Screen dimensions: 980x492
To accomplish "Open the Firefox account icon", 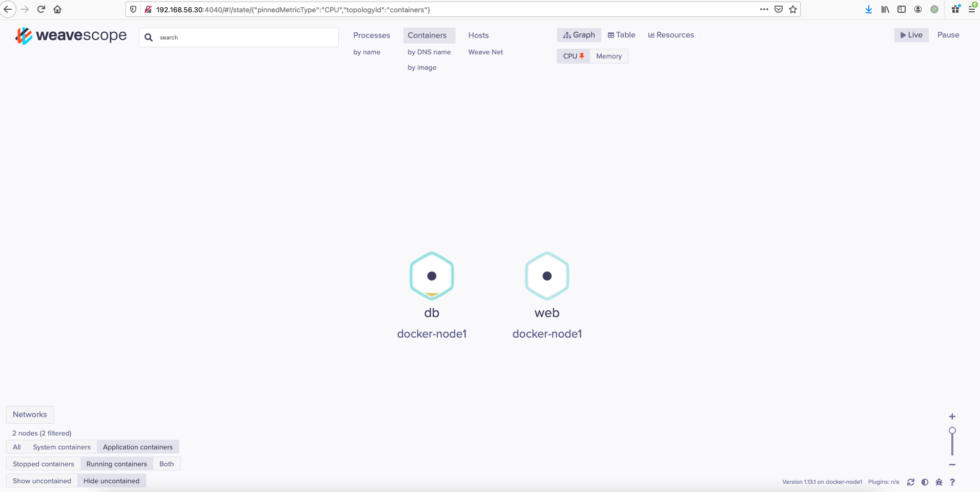I will (918, 9).
